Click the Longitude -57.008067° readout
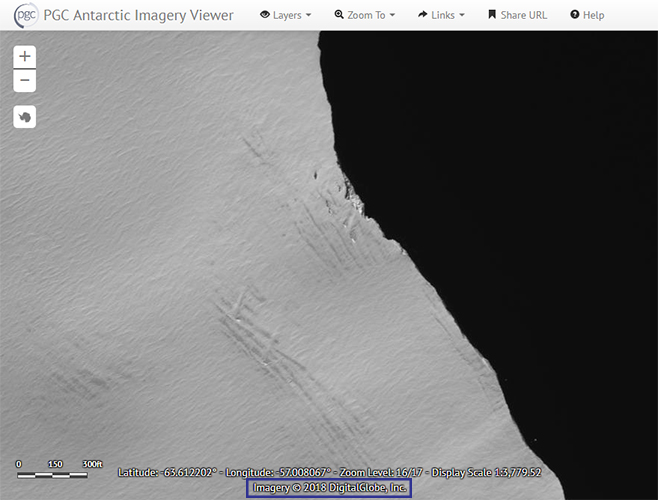 point(278,472)
